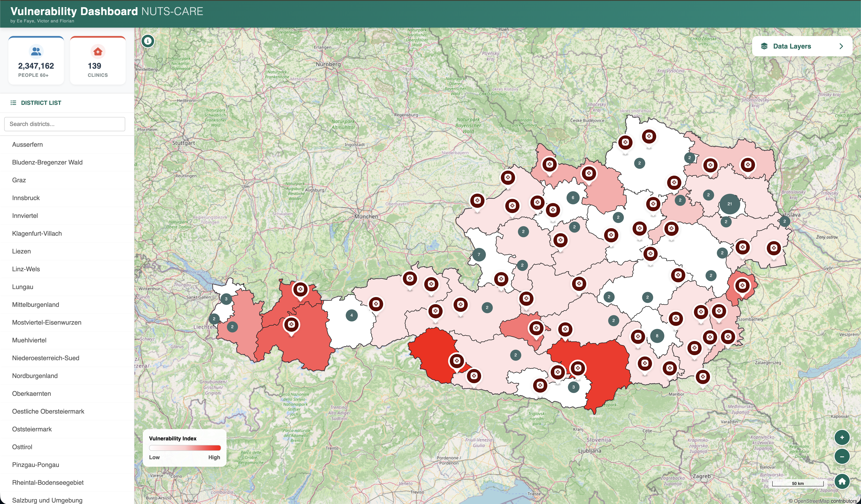Image resolution: width=861 pixels, height=504 pixels.
Task: Click the cluster marker labeled 8
Action: click(x=657, y=336)
